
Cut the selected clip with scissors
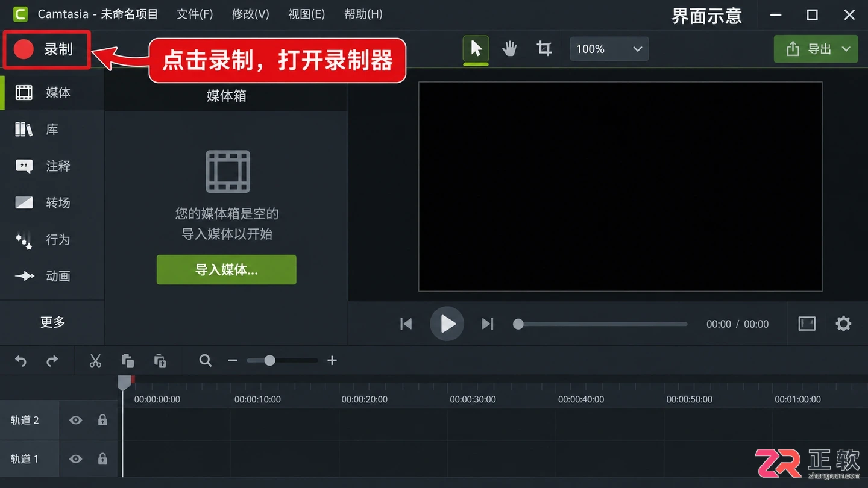(95, 361)
